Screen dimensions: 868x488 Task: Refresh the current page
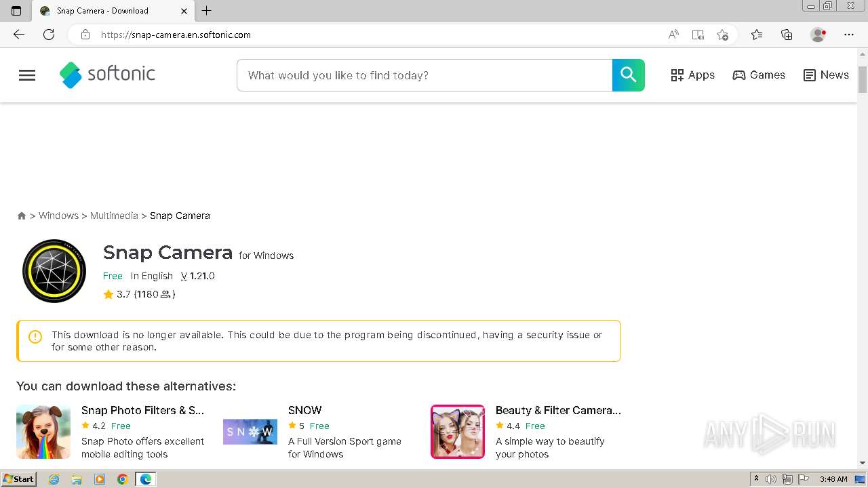pos(49,35)
